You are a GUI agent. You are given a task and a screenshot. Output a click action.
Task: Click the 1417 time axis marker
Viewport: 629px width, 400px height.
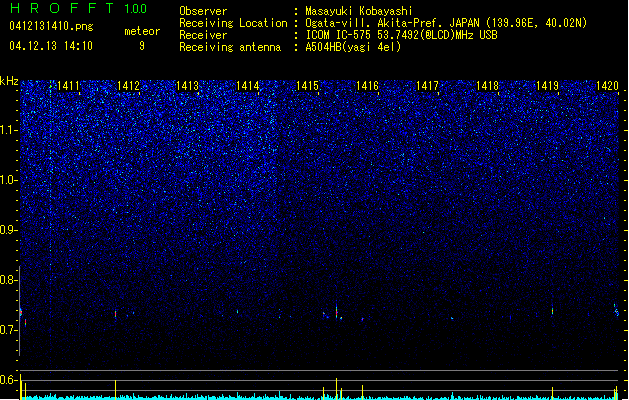tap(427, 86)
